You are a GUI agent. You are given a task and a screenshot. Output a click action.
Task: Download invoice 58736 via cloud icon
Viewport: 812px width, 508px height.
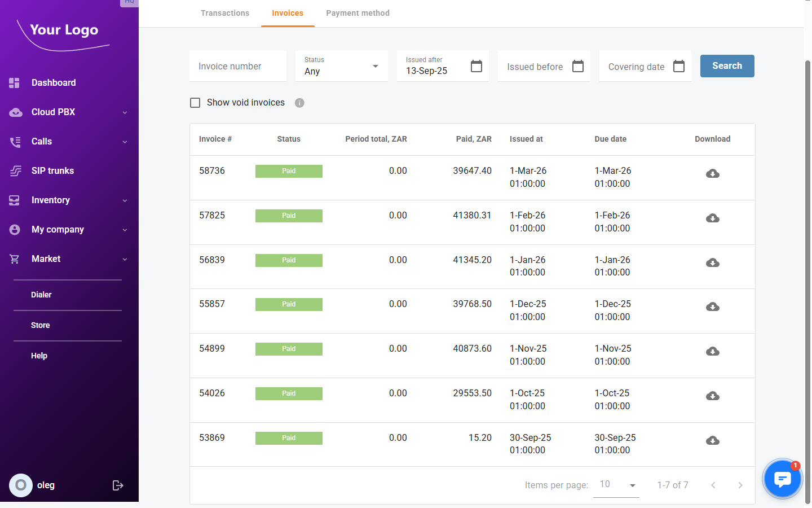click(712, 173)
